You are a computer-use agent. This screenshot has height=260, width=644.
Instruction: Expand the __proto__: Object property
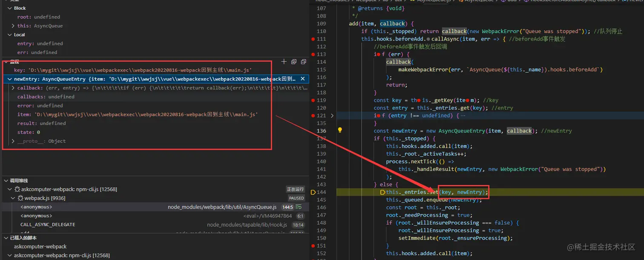(13, 141)
